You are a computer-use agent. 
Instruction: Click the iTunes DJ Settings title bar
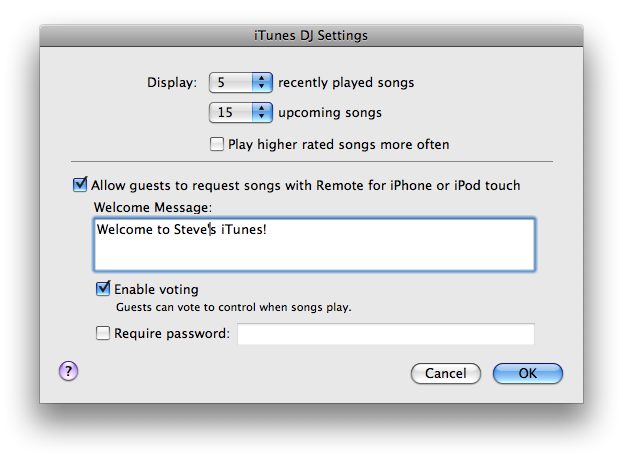click(312, 35)
